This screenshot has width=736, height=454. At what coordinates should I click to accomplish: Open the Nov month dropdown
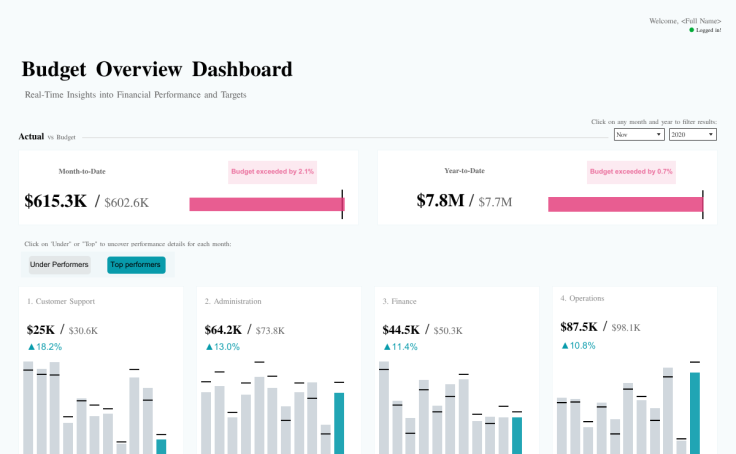click(x=639, y=135)
